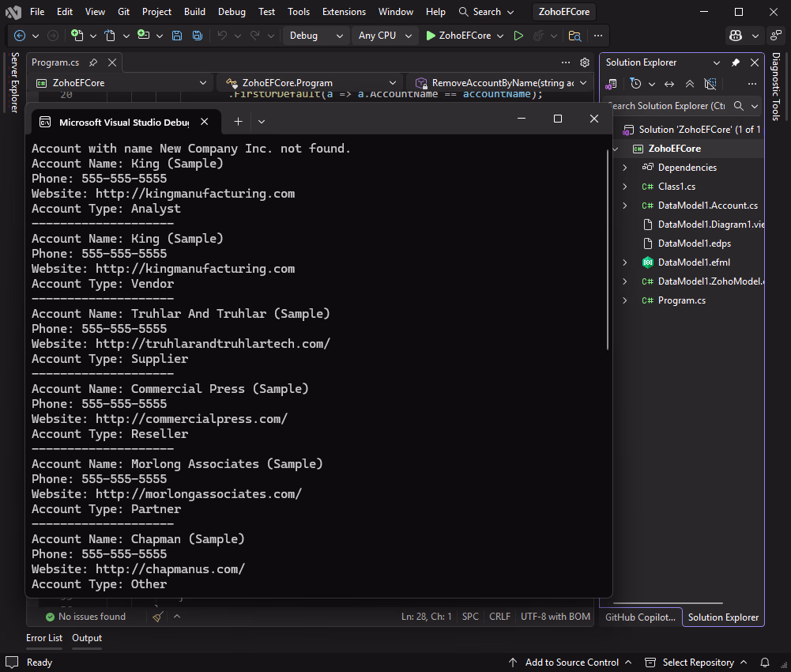791x672 pixels.
Task: Unpin the Solution Explorer panel
Action: tap(736, 62)
